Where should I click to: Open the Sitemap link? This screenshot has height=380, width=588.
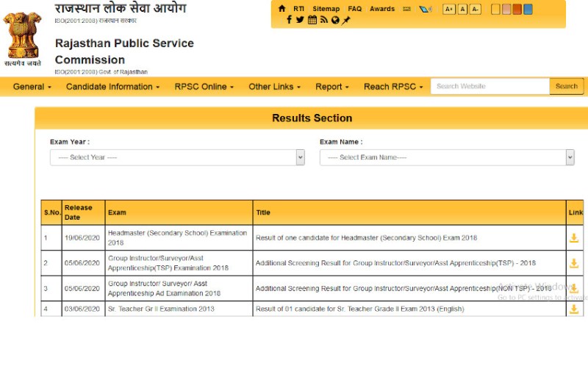326,9
